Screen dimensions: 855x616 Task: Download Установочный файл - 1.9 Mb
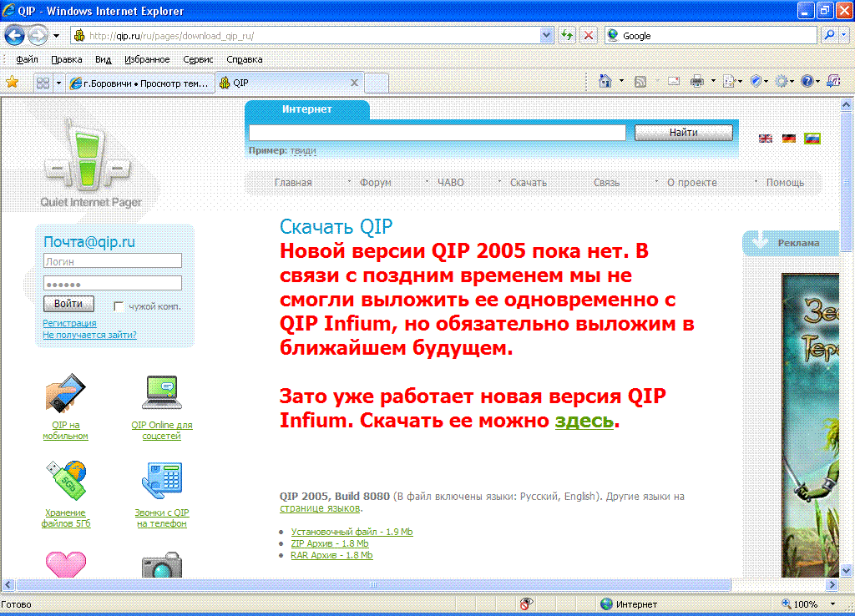pyautogui.click(x=352, y=532)
